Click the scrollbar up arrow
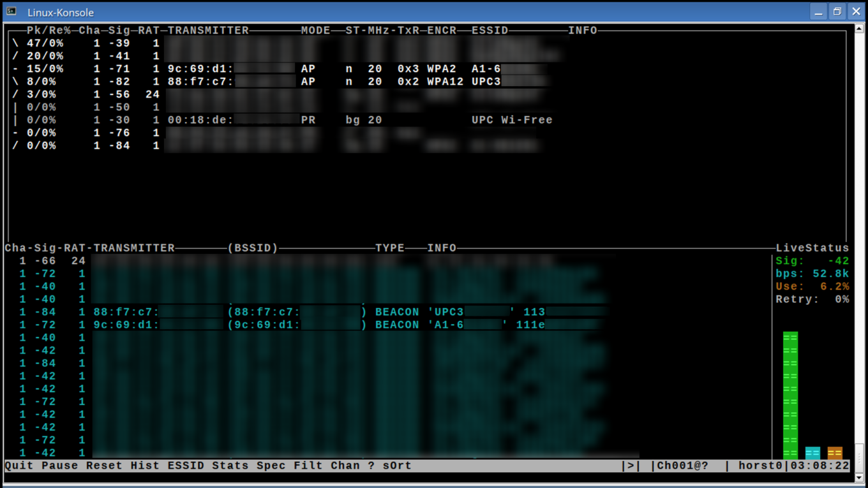 click(860, 28)
